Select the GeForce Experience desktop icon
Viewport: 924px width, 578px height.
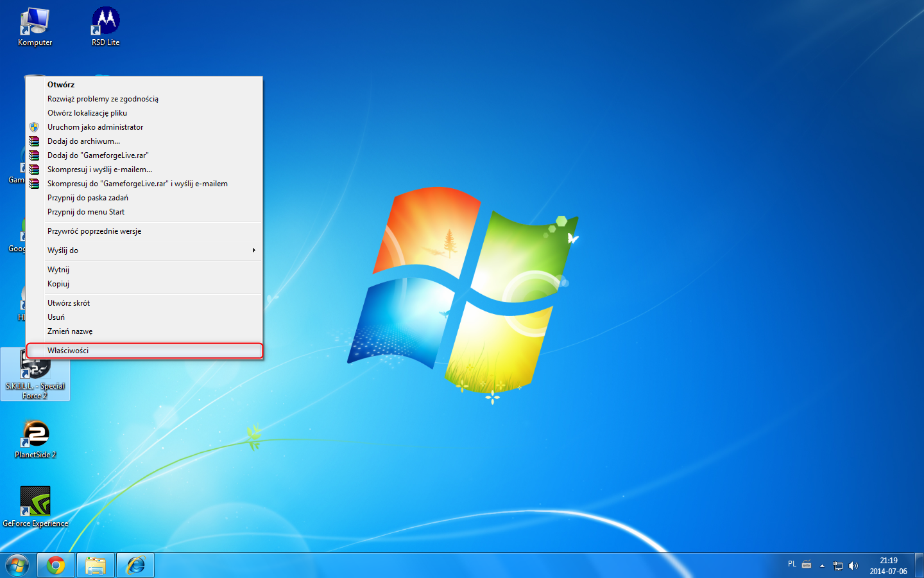[x=35, y=507]
